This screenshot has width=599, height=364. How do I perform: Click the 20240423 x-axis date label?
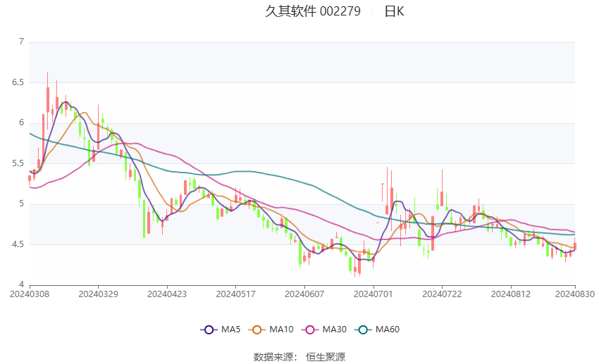click(x=167, y=294)
